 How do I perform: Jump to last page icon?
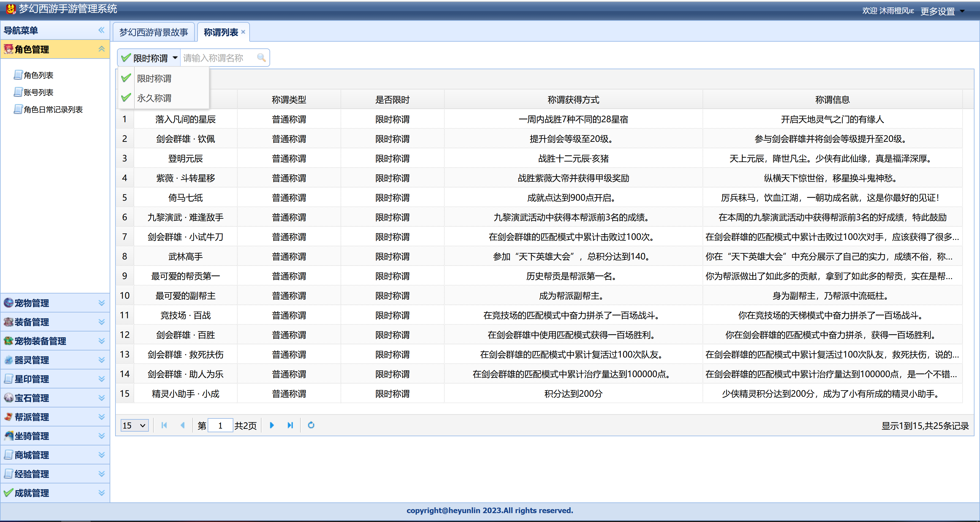[290, 425]
